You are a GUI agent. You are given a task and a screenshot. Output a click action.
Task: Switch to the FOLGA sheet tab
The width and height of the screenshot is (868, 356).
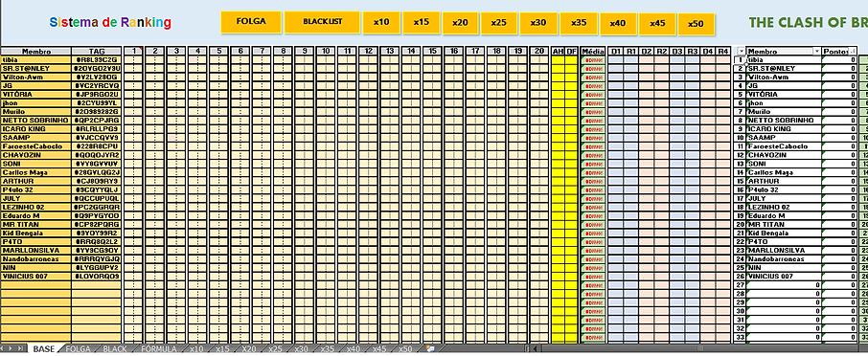pos(78,348)
